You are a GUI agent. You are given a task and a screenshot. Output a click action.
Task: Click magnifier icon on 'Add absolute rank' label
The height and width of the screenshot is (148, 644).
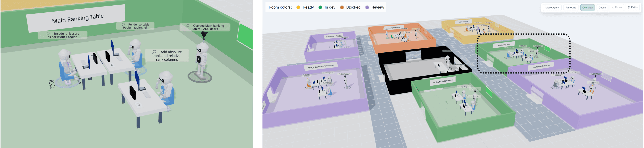[154, 52]
